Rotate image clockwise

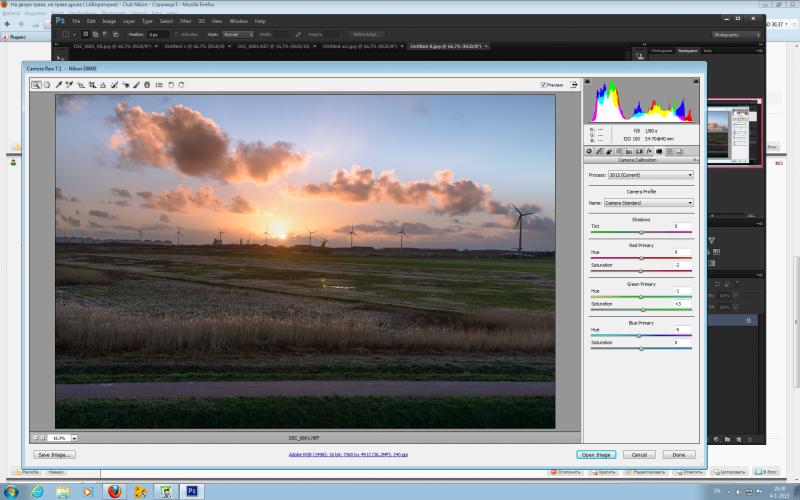181,85
